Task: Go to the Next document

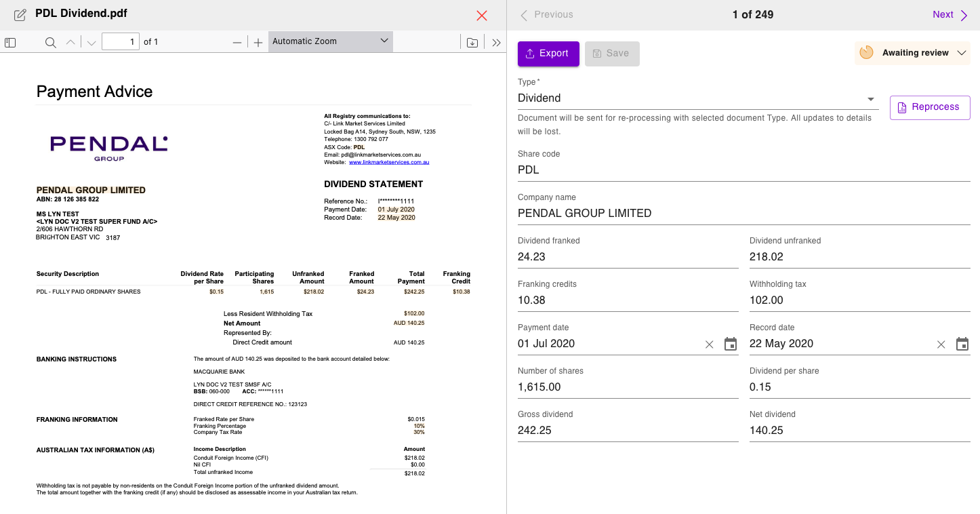Action: [x=950, y=14]
